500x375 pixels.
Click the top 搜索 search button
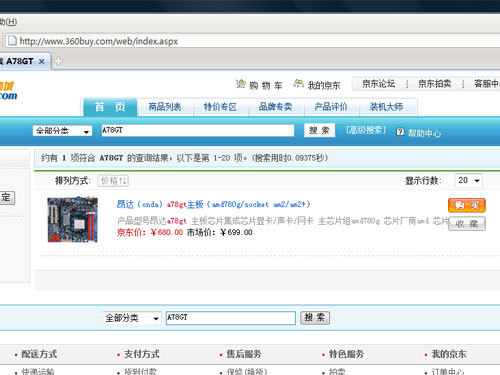319,130
